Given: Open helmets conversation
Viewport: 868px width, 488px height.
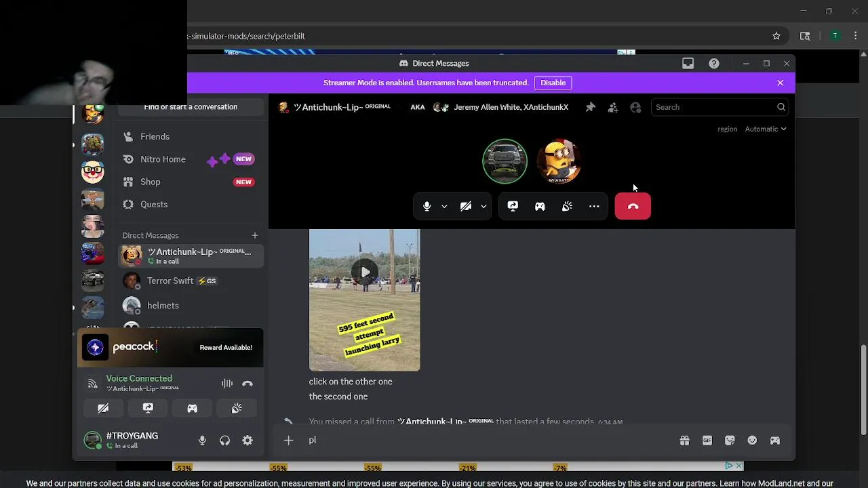Looking at the screenshot, I should pos(191,306).
